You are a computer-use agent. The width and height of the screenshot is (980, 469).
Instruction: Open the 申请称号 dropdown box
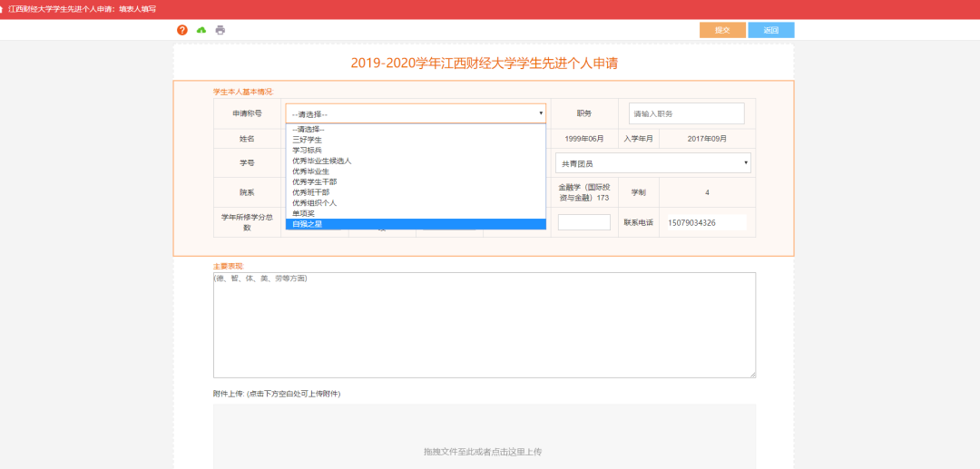point(416,113)
